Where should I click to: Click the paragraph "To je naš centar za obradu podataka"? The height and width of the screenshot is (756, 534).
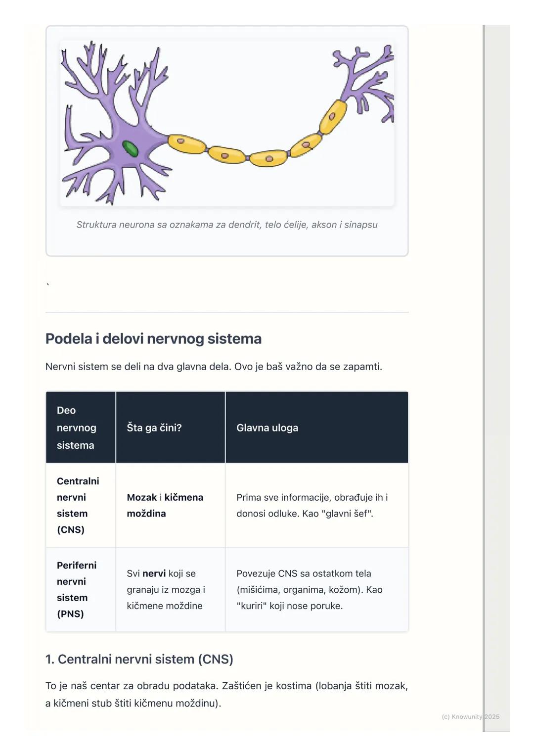pyautogui.click(x=226, y=694)
